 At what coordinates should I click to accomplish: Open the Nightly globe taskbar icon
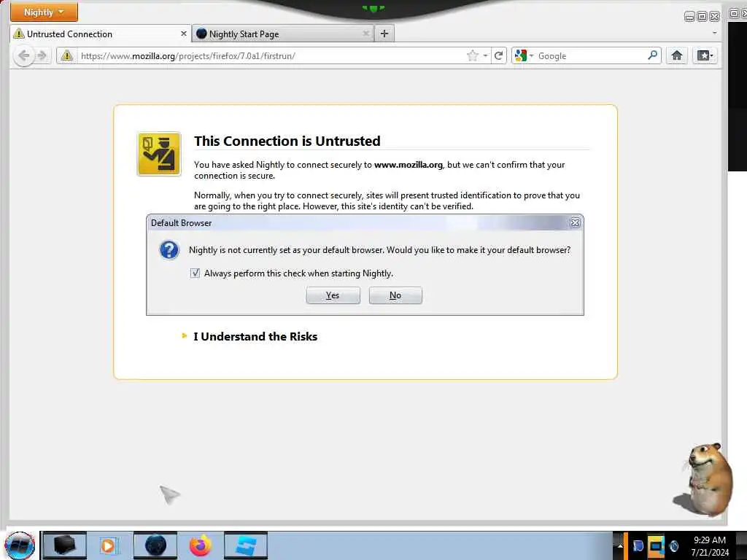(x=155, y=545)
